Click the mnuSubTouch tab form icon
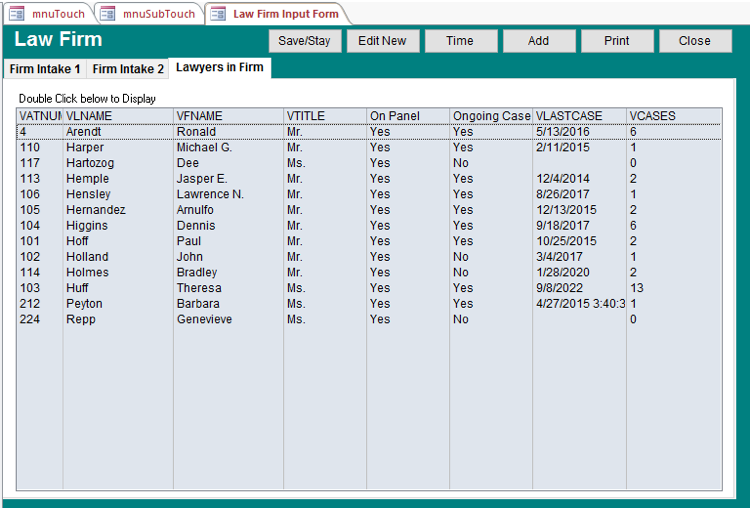 coord(107,14)
